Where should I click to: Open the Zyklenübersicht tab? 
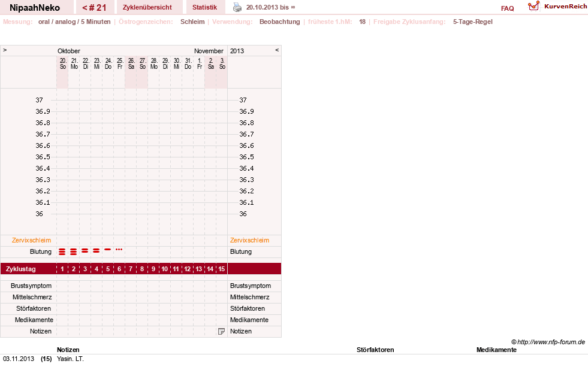point(147,8)
